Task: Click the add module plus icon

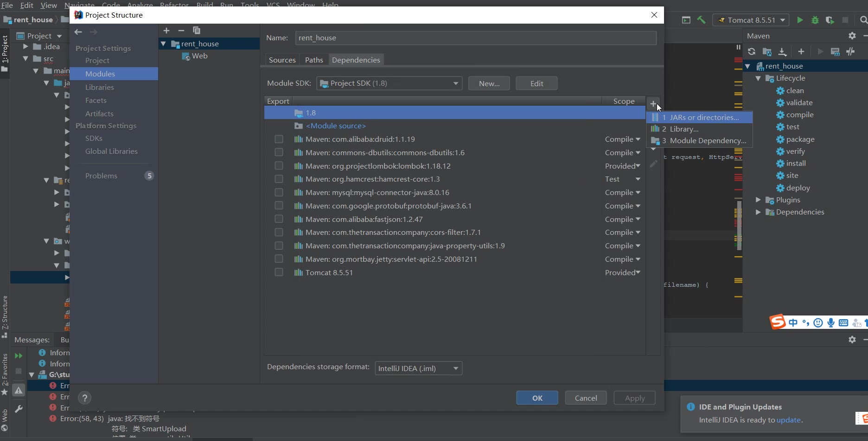Action: [166, 31]
